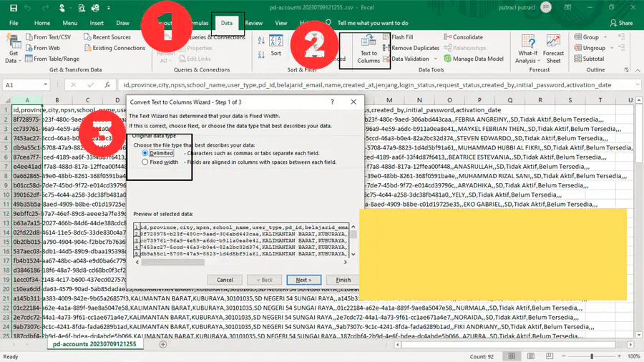
Task: Switch to Page Break Preview icon
Action: [x=550, y=356]
